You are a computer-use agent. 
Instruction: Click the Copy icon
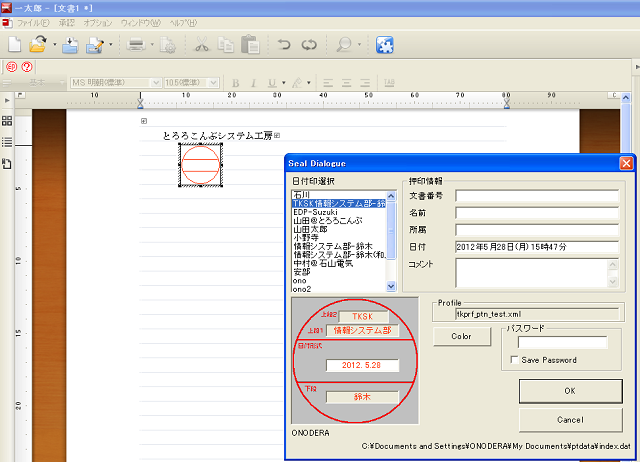225,44
